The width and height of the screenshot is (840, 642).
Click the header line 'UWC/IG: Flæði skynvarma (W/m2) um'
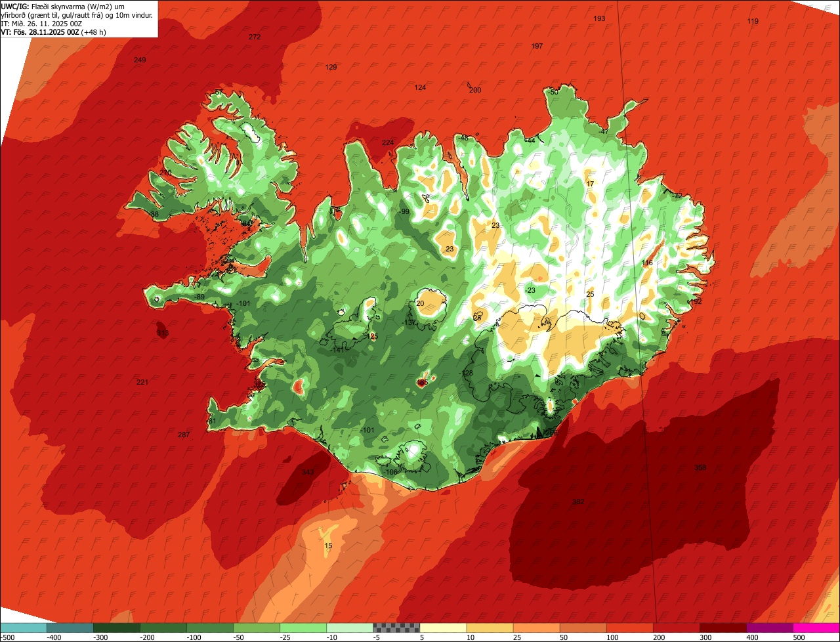tap(64, 6)
